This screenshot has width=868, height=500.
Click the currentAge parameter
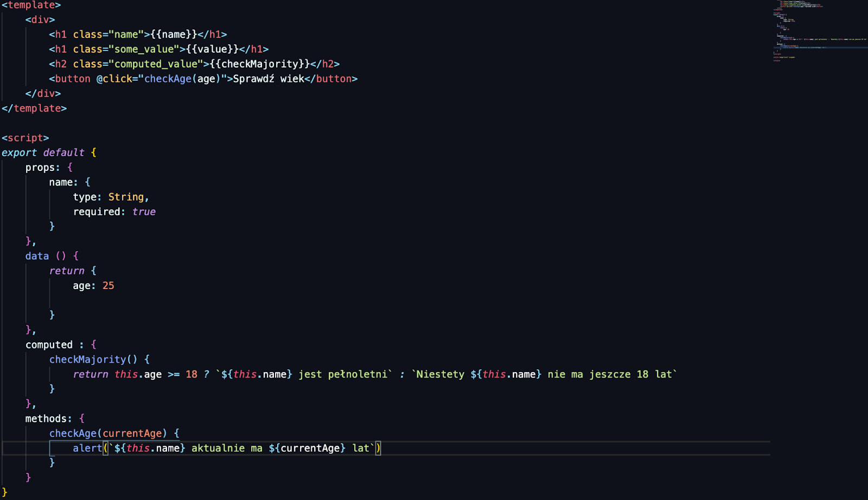132,433
